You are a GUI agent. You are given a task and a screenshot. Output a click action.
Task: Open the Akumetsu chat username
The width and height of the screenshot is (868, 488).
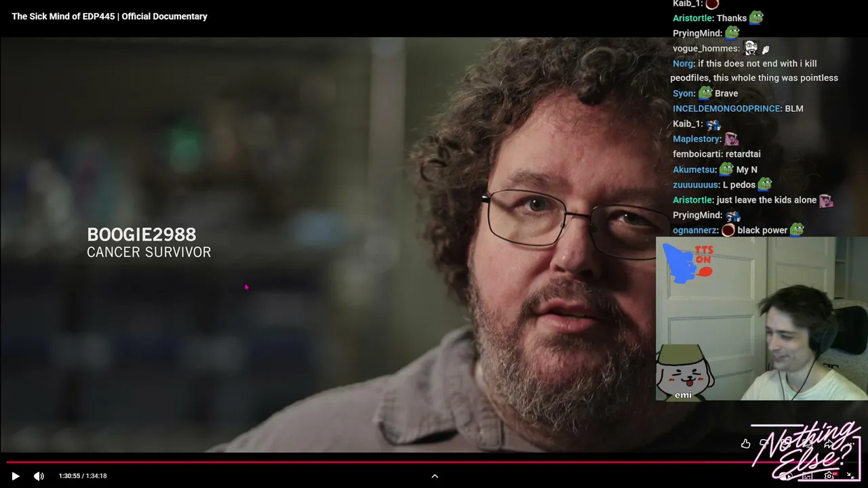coord(694,169)
